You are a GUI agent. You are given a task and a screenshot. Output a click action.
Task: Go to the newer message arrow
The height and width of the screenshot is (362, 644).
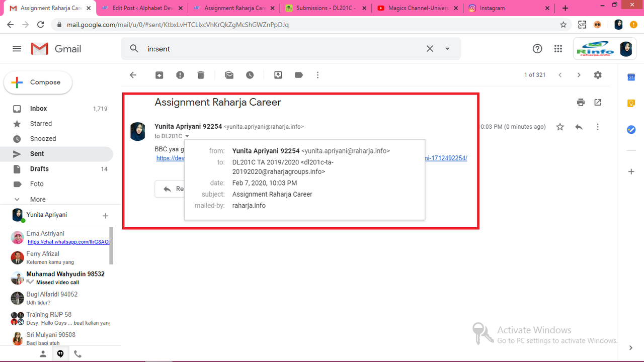(560, 75)
